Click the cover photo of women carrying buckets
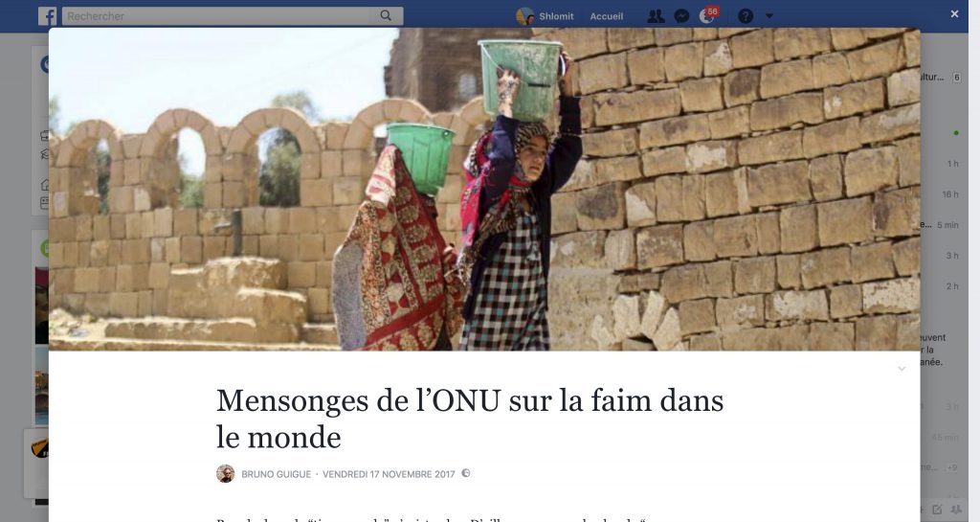The width and height of the screenshot is (980, 522). [484, 189]
